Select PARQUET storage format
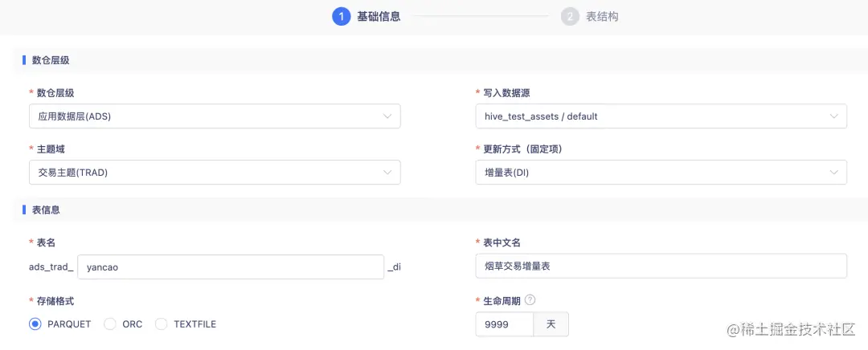This screenshot has width=868, height=350. [x=35, y=324]
